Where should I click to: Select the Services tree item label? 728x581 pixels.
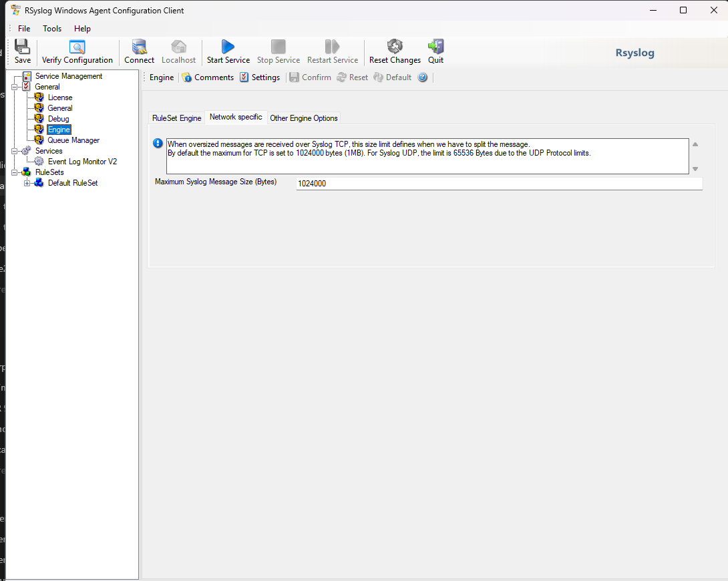49,151
